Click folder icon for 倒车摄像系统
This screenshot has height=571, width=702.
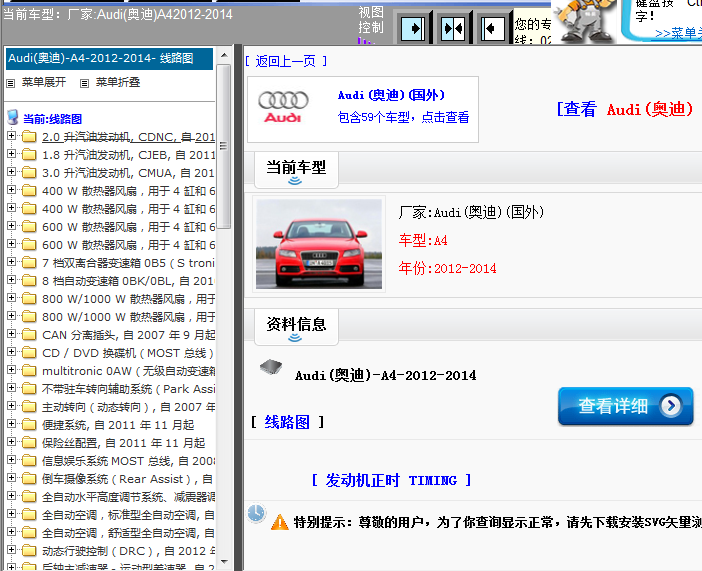click(29, 479)
